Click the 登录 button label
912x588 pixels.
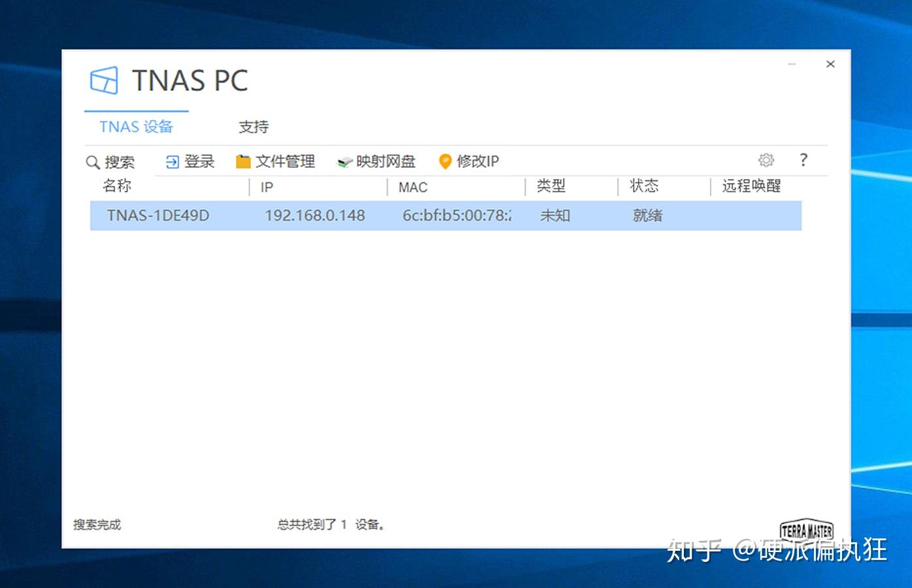pos(199,161)
